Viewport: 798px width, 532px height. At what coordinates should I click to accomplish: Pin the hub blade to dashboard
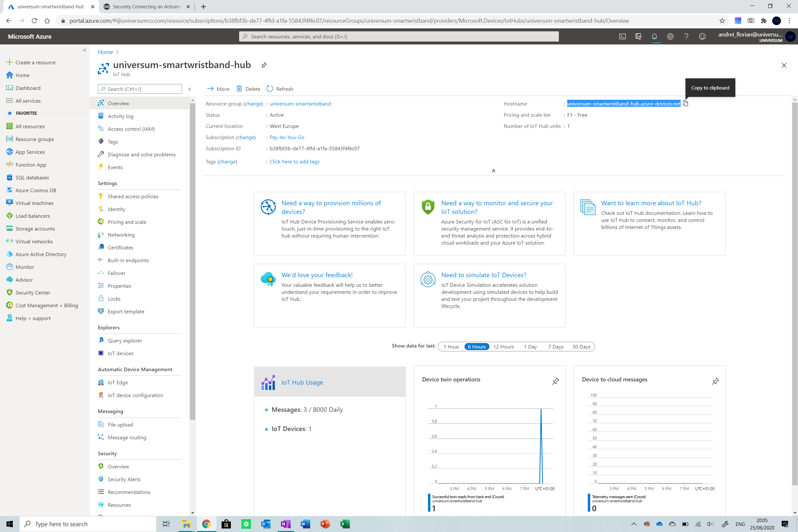click(x=264, y=65)
